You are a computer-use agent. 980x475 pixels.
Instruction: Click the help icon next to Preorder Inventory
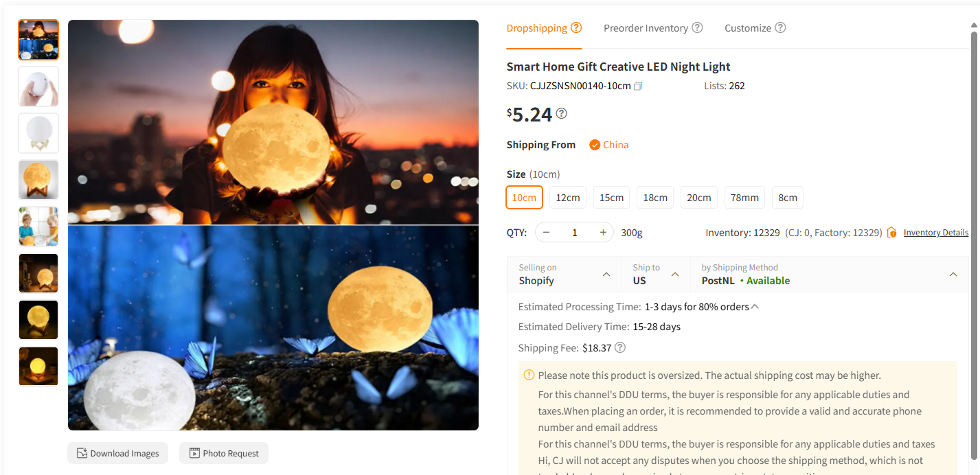(697, 28)
